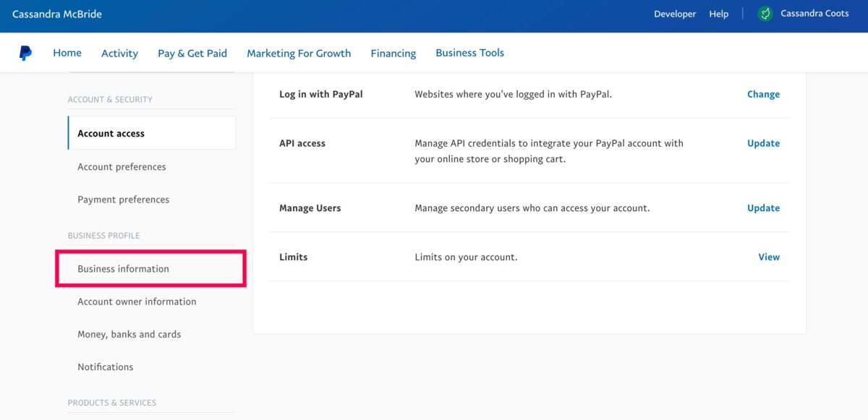Open Pay & Get Paid menu

tap(192, 53)
